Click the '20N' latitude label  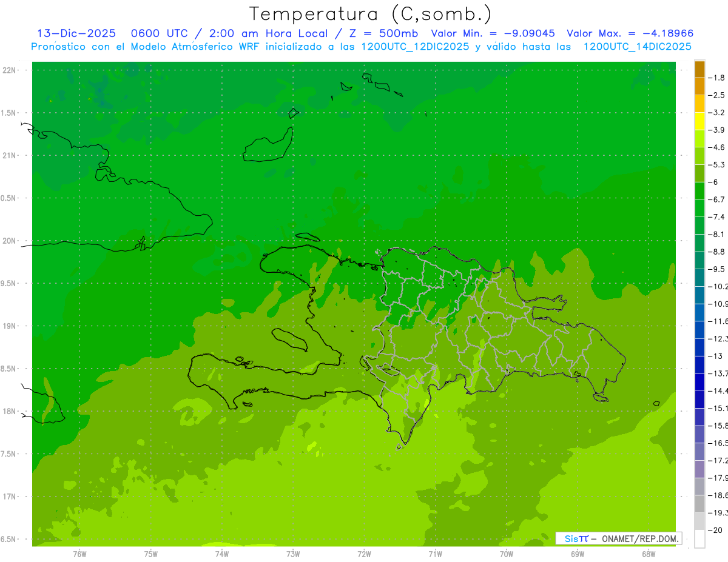(10, 241)
